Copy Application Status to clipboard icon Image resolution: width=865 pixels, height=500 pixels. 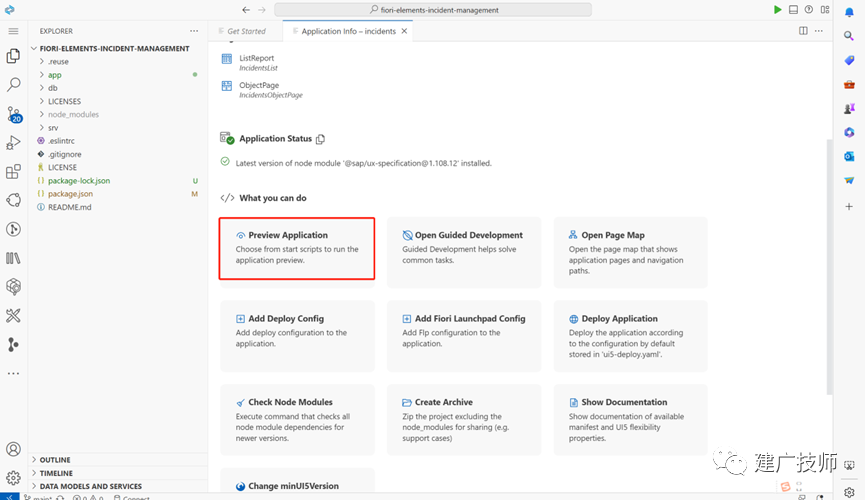pos(321,139)
